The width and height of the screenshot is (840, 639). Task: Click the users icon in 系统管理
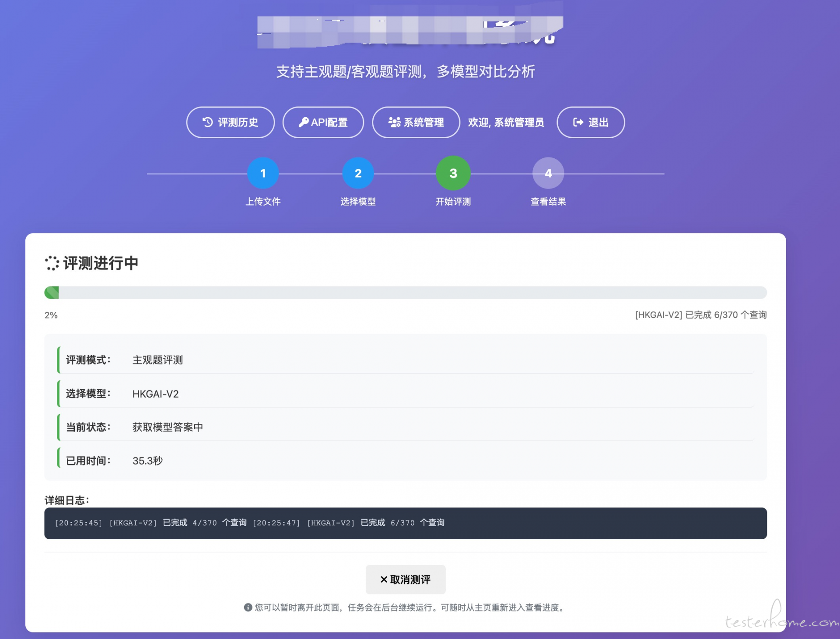[394, 122]
